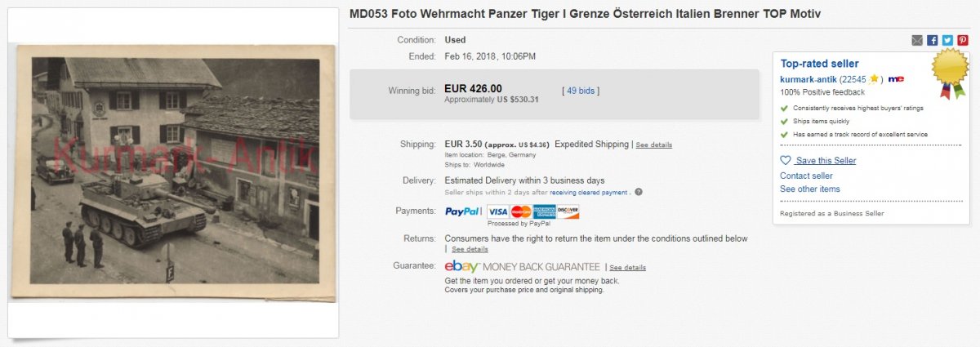Click the Top-rated seller ribbon badge
This screenshot has height=347, width=980.
tap(950, 72)
